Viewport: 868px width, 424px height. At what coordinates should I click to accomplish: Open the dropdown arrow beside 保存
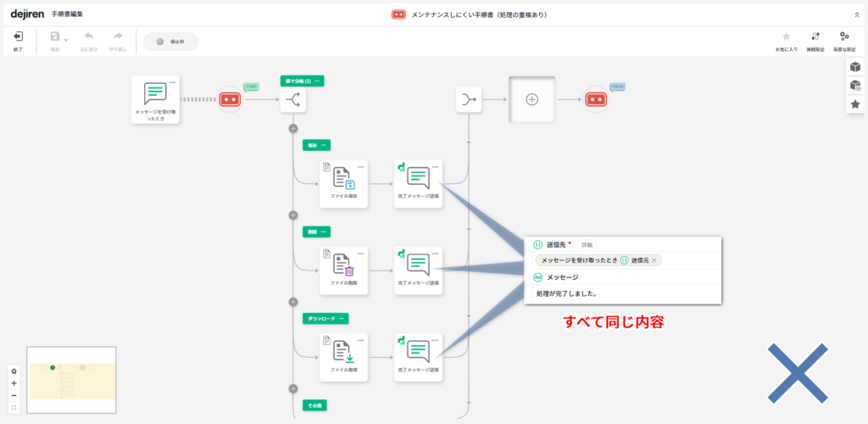(66, 40)
